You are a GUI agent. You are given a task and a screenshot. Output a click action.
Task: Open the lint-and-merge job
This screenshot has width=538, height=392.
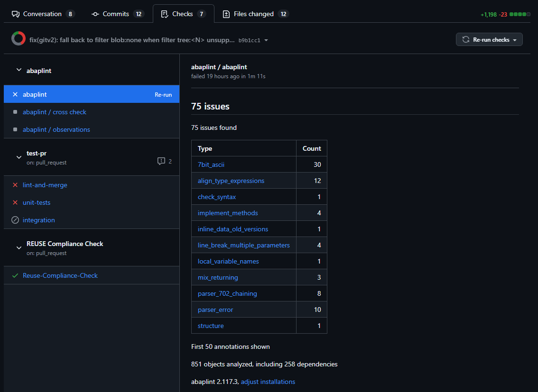(45, 185)
